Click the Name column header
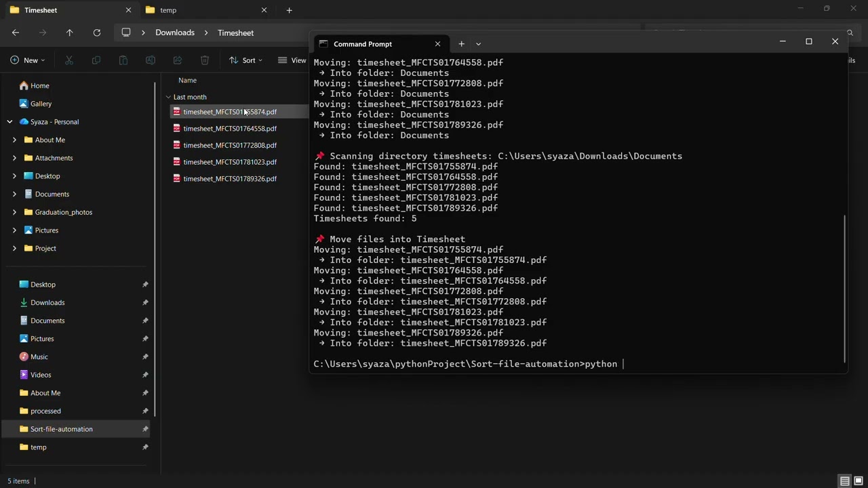This screenshot has height=488, width=868. [187, 80]
